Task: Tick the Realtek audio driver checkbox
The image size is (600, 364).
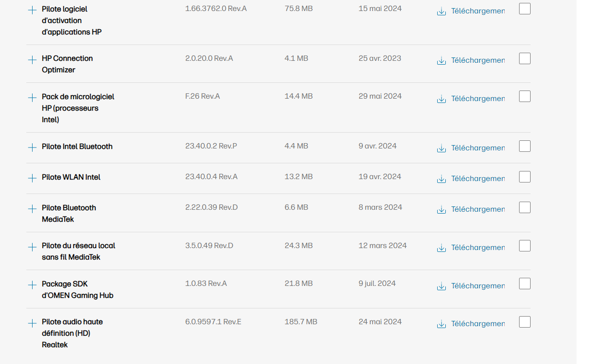Action: (x=525, y=322)
